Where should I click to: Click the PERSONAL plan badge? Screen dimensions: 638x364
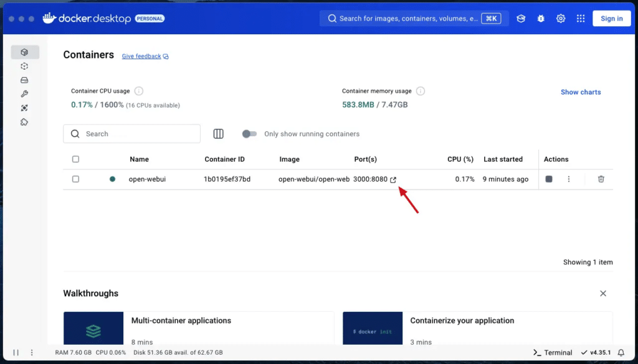coord(150,18)
